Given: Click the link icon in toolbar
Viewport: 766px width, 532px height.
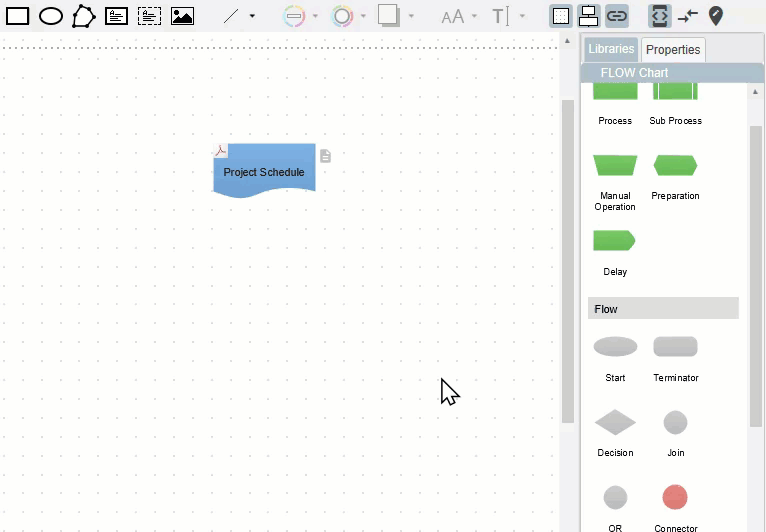Looking at the screenshot, I should point(617,16).
